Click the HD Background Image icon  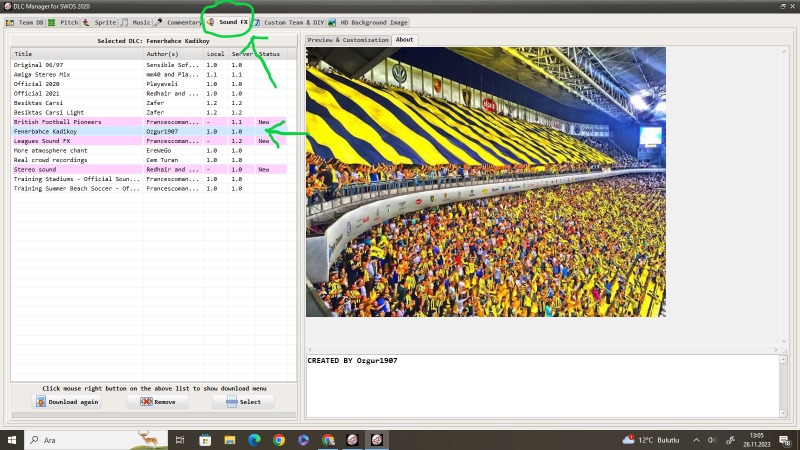pyautogui.click(x=332, y=22)
